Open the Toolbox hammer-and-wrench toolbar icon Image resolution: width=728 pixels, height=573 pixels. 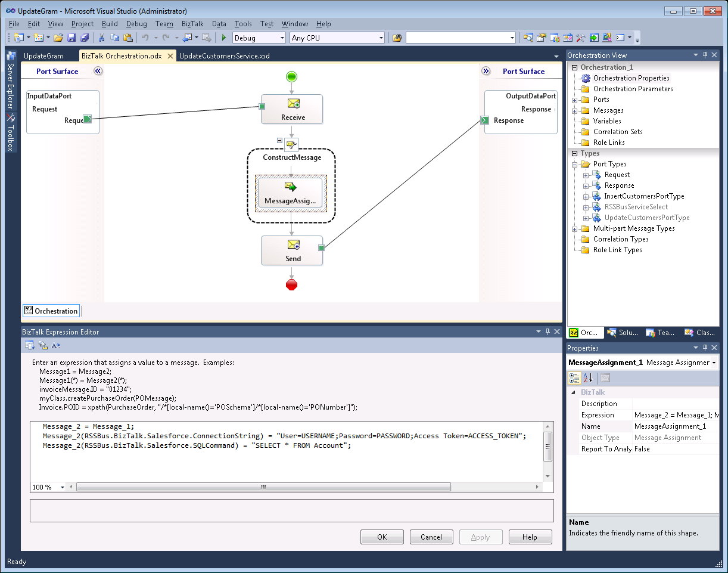click(x=580, y=38)
